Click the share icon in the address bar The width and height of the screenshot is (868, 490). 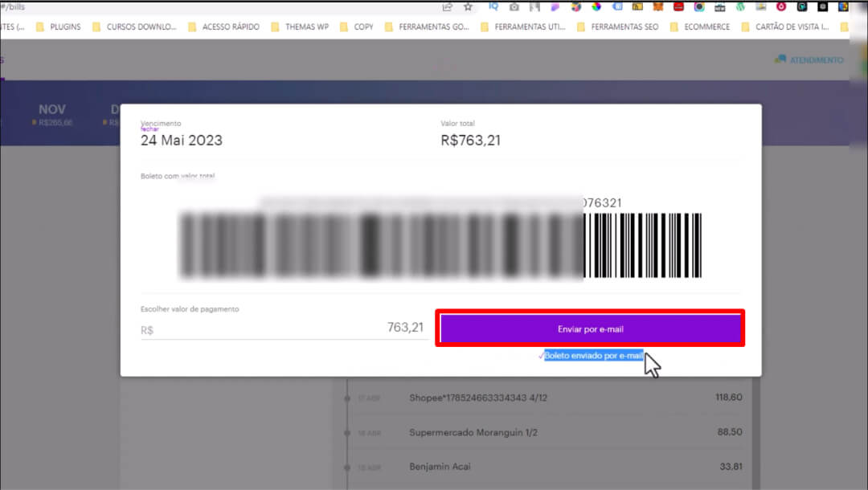point(448,6)
